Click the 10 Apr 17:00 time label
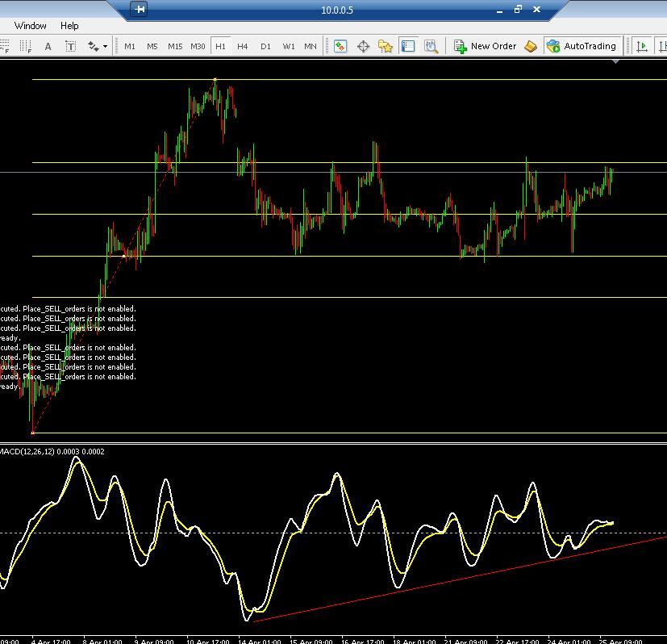 coord(208,641)
